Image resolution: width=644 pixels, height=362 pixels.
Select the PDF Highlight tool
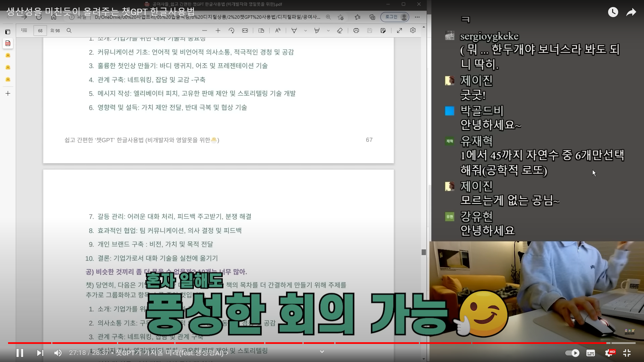(x=317, y=31)
